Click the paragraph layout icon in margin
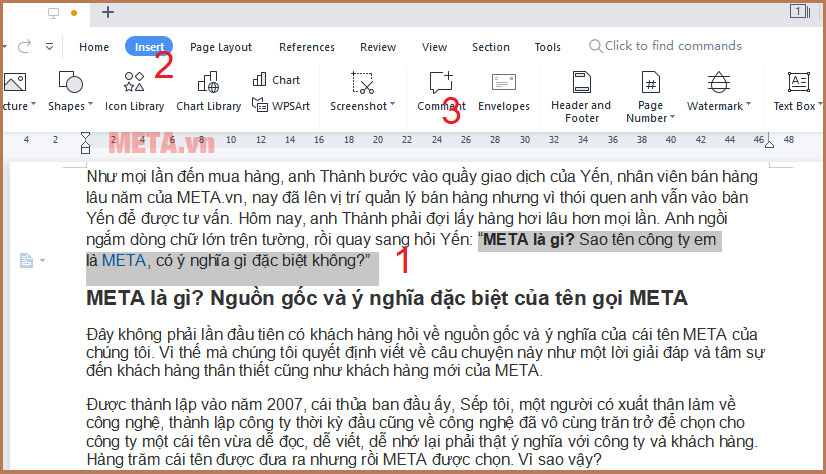 pyautogui.click(x=26, y=260)
